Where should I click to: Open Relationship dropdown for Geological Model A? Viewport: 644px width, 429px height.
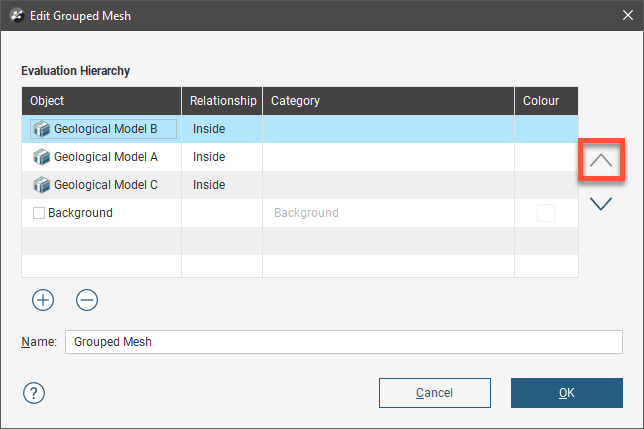point(220,157)
